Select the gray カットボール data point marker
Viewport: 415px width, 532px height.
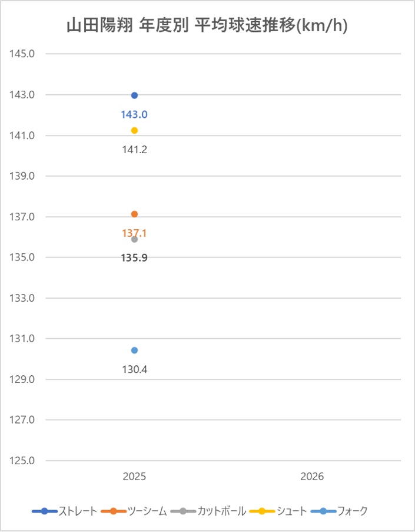(x=134, y=239)
